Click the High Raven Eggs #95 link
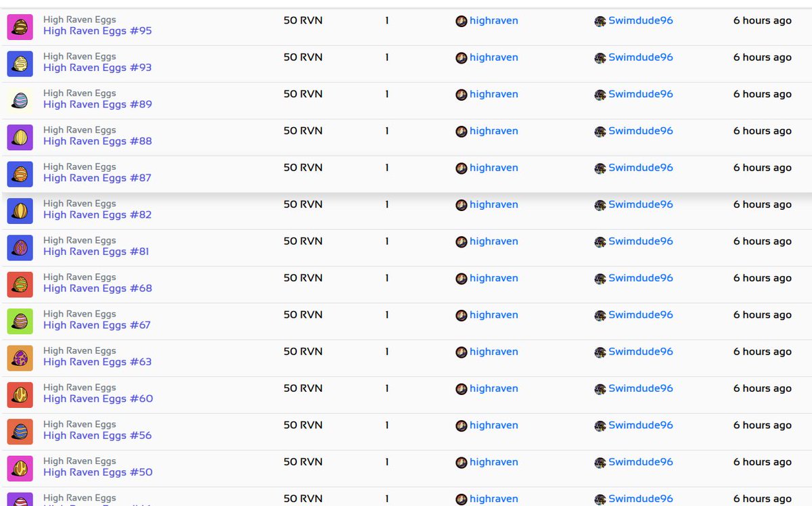The width and height of the screenshot is (812, 506). tap(97, 31)
